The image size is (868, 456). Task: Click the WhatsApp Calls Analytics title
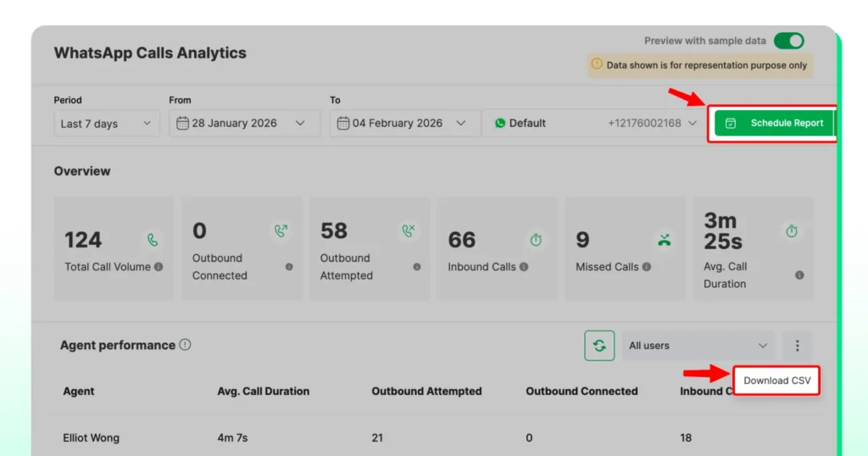tap(150, 53)
